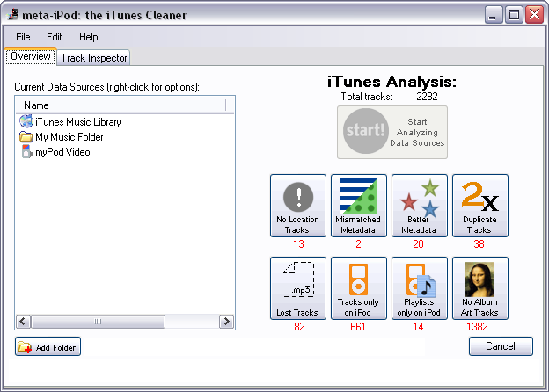Click the count 13 under No Location Tracks
The height and width of the screenshot is (392, 549).
click(x=298, y=244)
